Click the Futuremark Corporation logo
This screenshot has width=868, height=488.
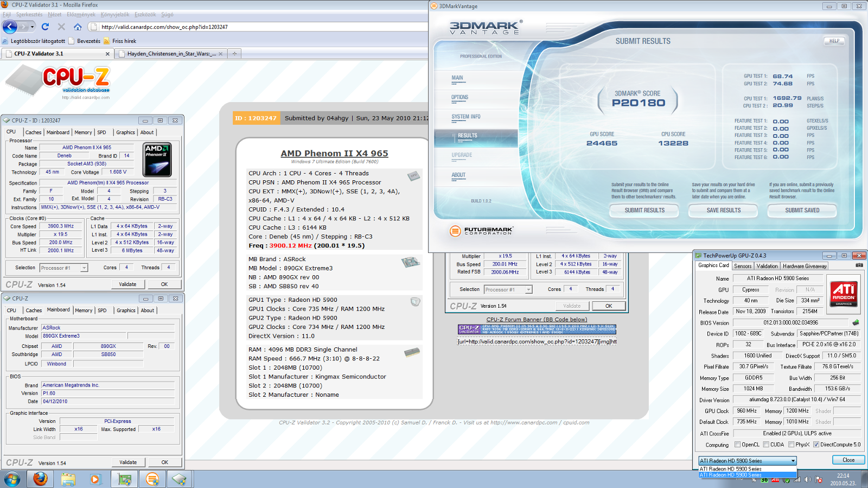click(482, 231)
